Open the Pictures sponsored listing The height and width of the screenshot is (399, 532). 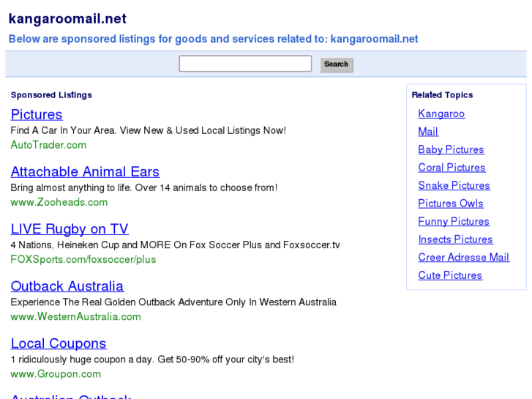(x=37, y=114)
